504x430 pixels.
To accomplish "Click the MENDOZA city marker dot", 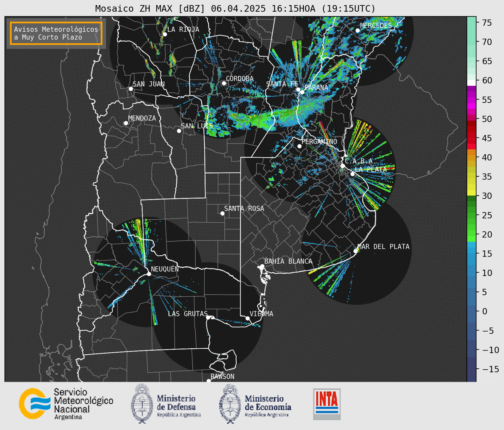I will click(126, 123).
